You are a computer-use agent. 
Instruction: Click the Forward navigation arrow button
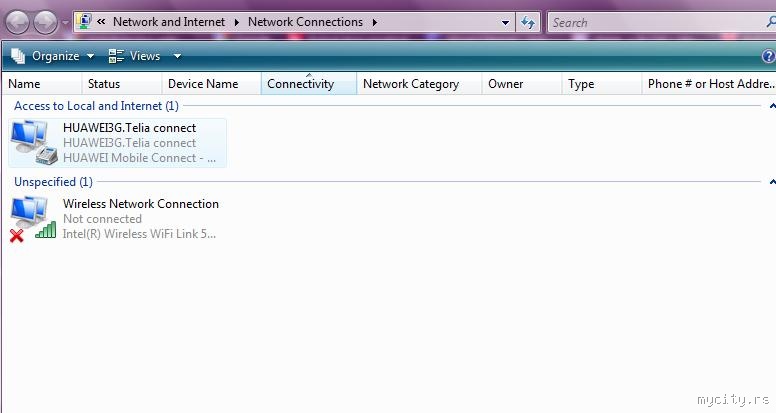[x=46, y=23]
